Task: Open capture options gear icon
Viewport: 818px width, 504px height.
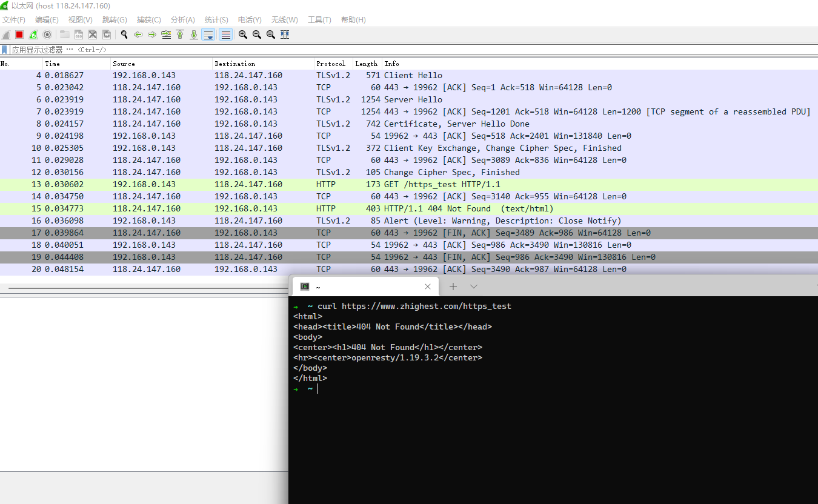Action: [47, 35]
